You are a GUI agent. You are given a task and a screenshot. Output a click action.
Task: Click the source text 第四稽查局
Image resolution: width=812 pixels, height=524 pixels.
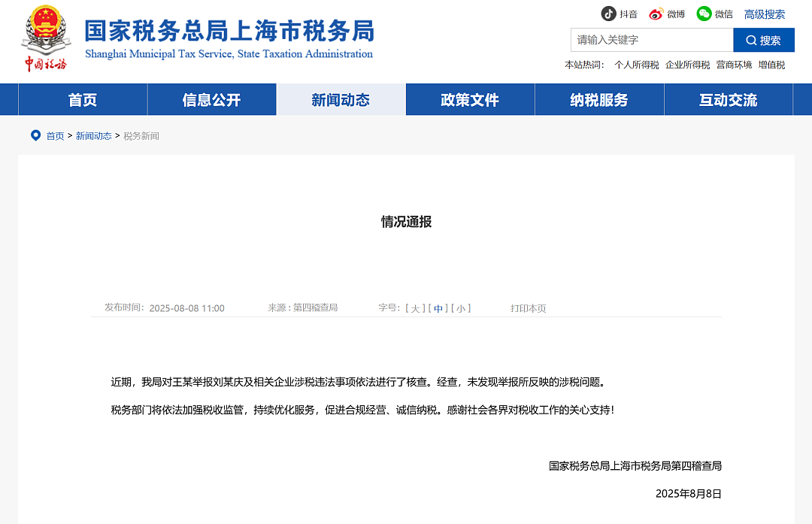pyautogui.click(x=315, y=307)
